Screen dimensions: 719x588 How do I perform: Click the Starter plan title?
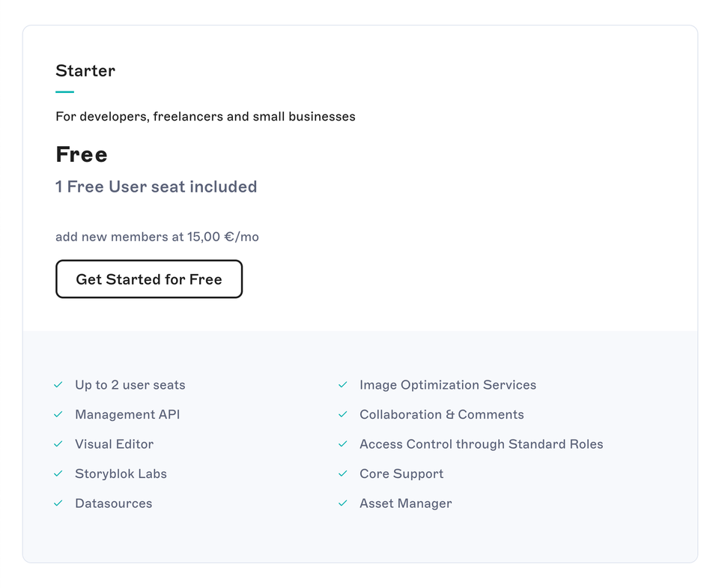[85, 70]
